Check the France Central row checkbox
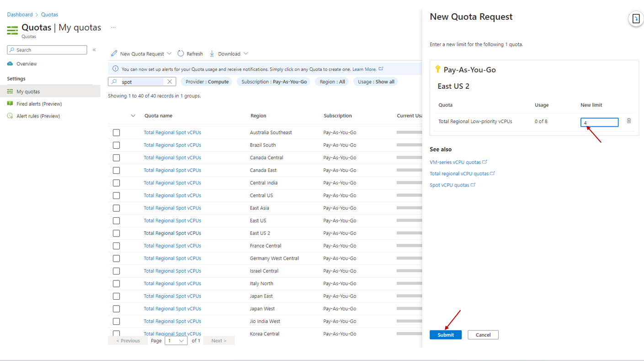 (117, 246)
